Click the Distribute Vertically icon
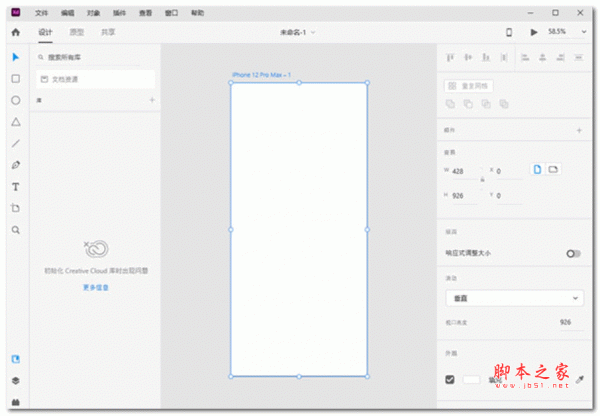600x416 pixels. [x=504, y=58]
